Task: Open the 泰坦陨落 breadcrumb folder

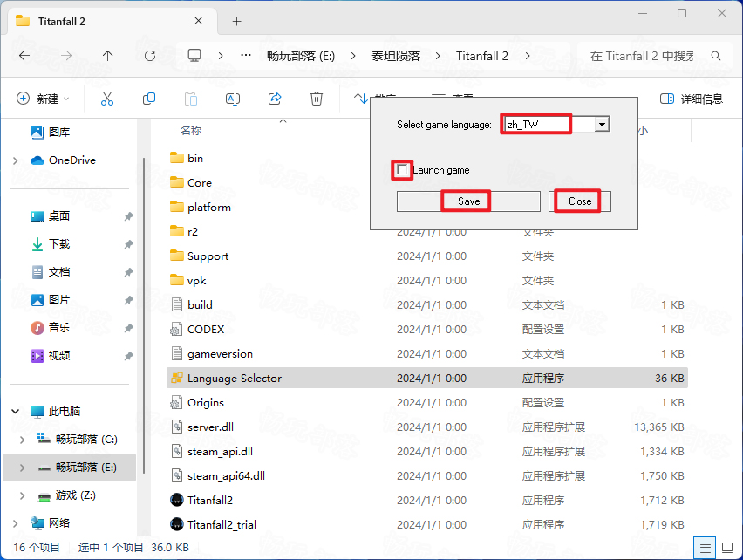Action: (x=396, y=56)
